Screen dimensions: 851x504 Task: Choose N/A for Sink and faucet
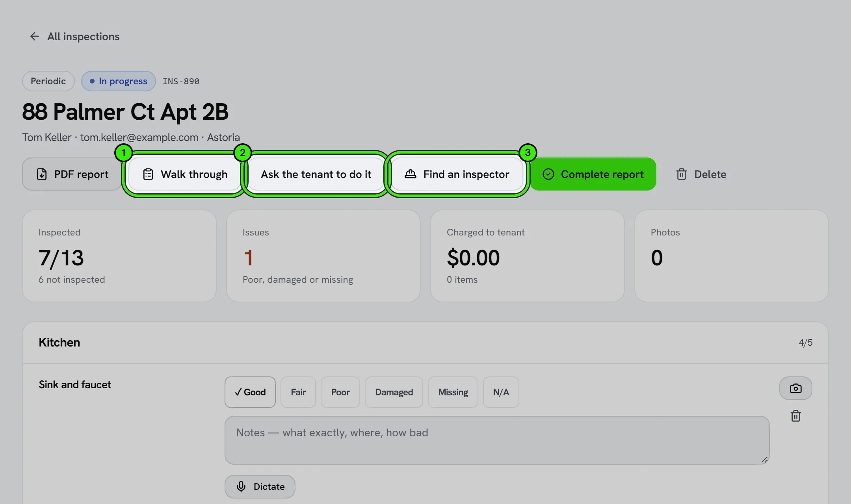pos(501,392)
